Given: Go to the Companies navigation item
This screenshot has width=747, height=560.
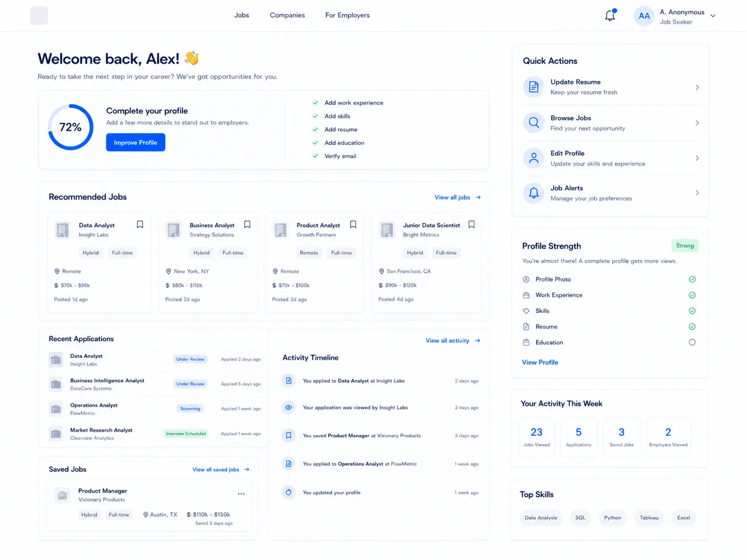Looking at the screenshot, I should [287, 15].
